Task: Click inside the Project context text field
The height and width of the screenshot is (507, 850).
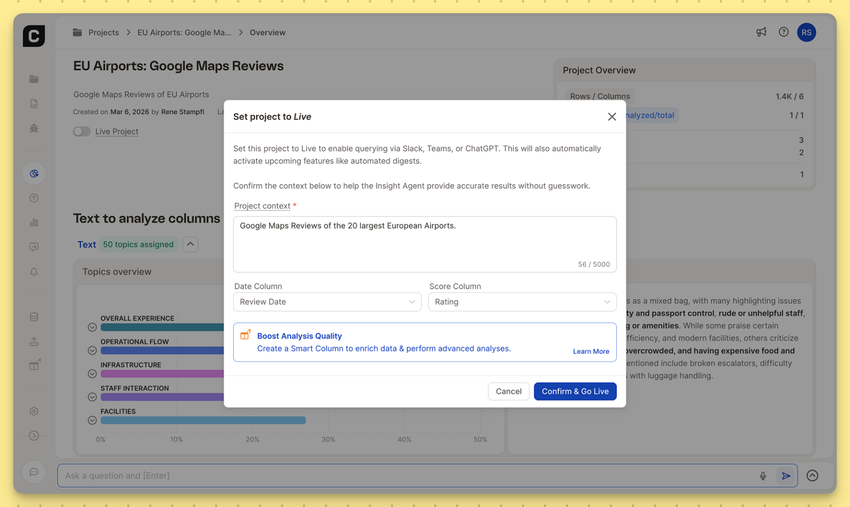Action: pos(424,243)
